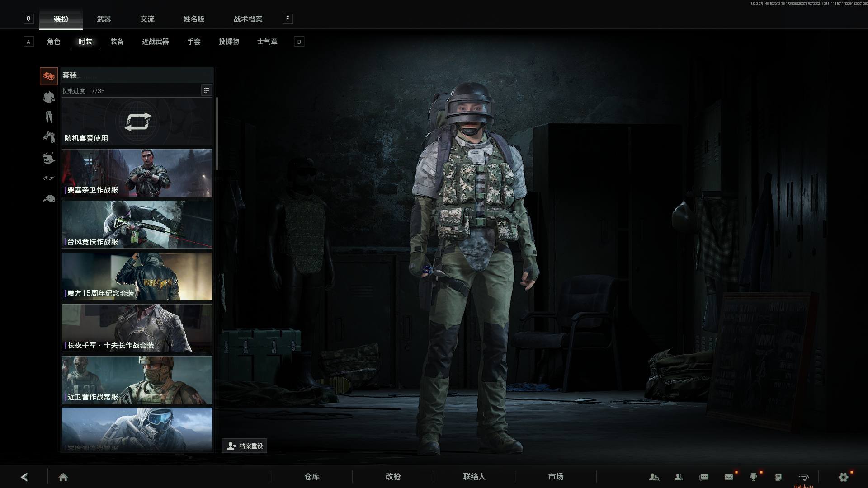Image resolution: width=868 pixels, height=488 pixels.
Task: Open the mail inbox icon
Action: (729, 477)
